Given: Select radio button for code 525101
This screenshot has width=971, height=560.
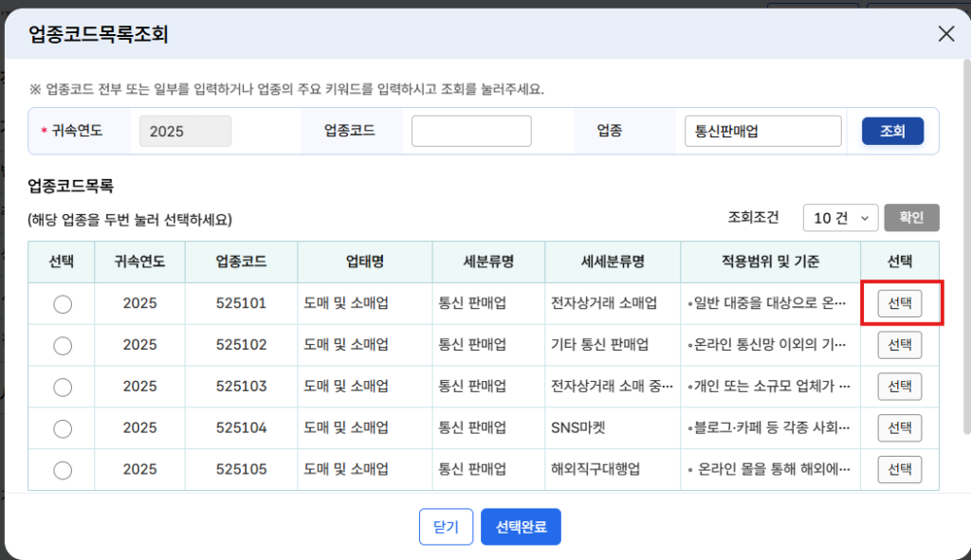Looking at the screenshot, I should (63, 304).
